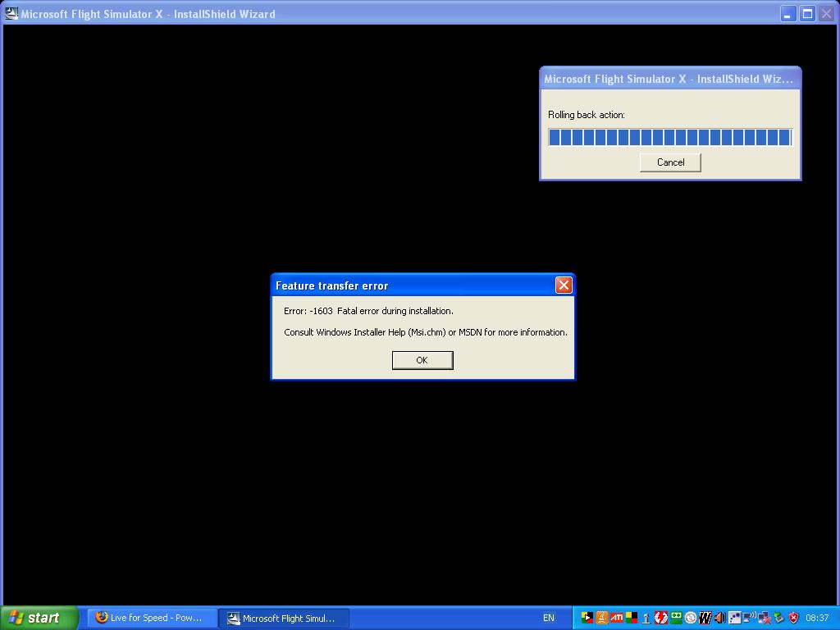Click the Java tray icon
Screen dimensions: 840x630
602,618
